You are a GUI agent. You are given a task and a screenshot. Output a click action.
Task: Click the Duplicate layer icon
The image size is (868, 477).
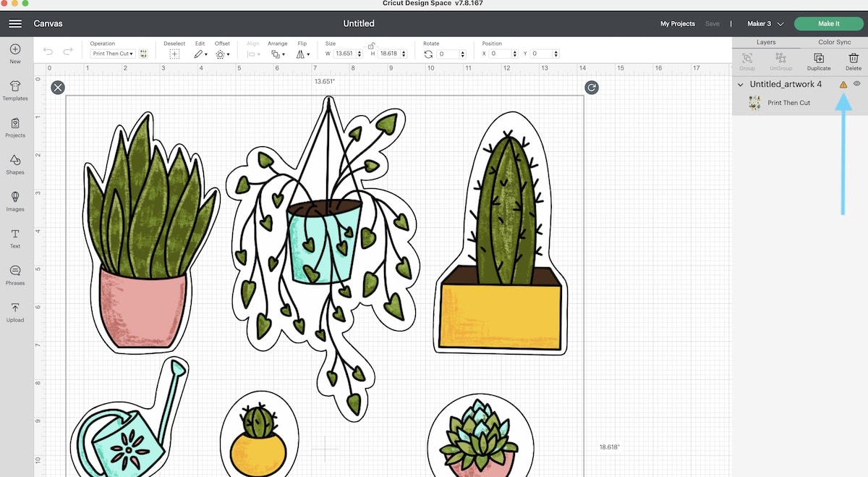click(x=819, y=58)
